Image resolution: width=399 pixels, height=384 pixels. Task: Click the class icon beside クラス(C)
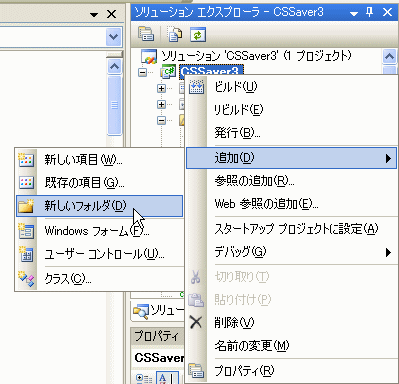[26, 278]
